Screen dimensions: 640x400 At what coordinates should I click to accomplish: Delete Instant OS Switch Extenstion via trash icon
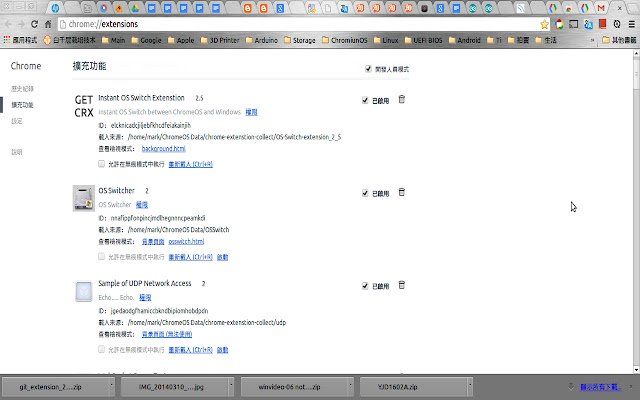pos(402,99)
